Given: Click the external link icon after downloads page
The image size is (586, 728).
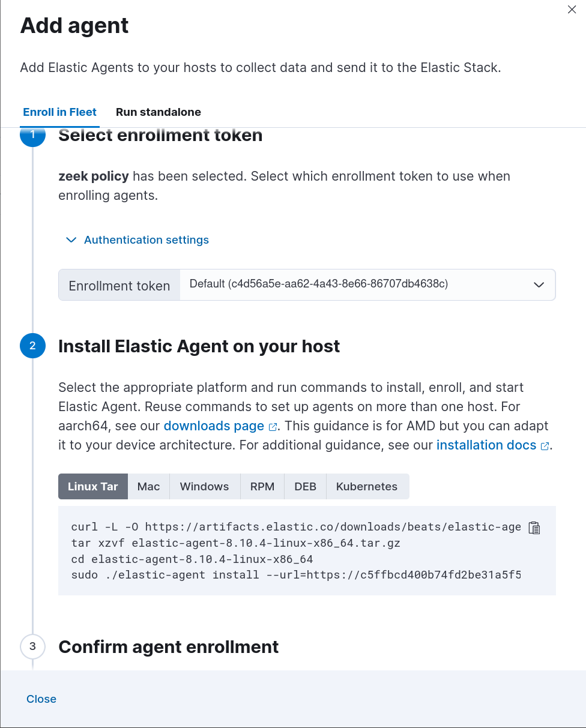Looking at the screenshot, I should (273, 427).
